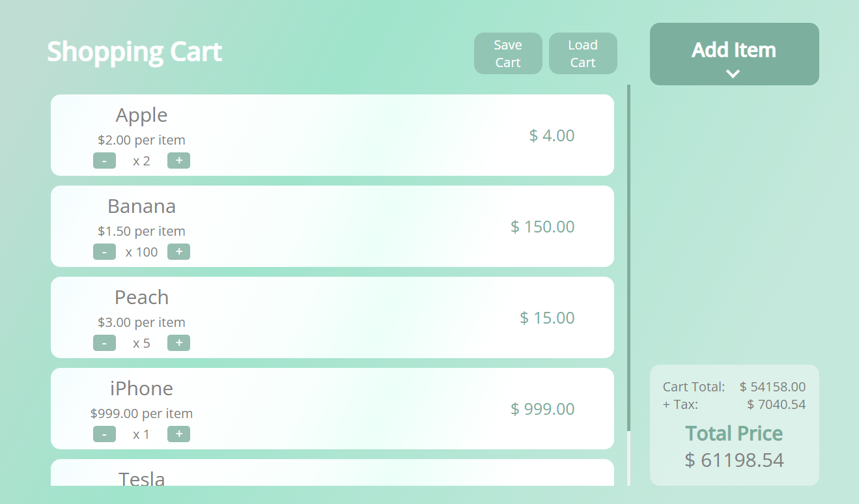
Task: Click the plus icon to add an Apple
Action: click(178, 160)
